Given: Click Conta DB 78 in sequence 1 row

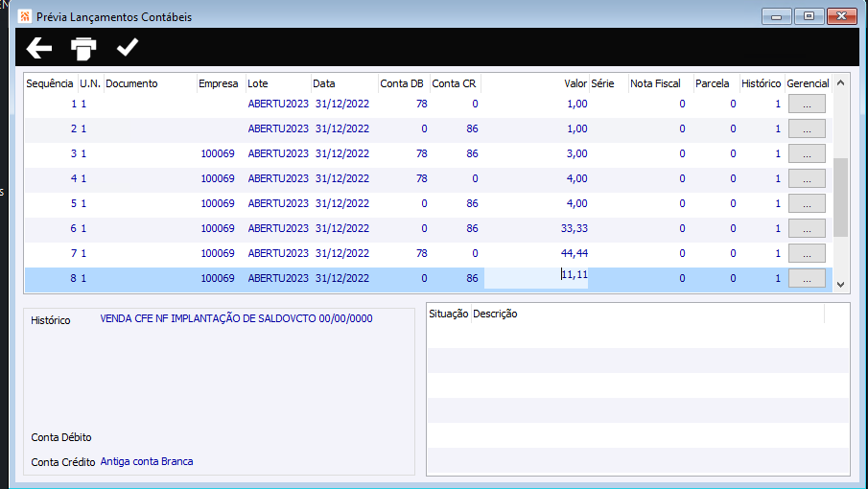Looking at the screenshot, I should click(422, 104).
